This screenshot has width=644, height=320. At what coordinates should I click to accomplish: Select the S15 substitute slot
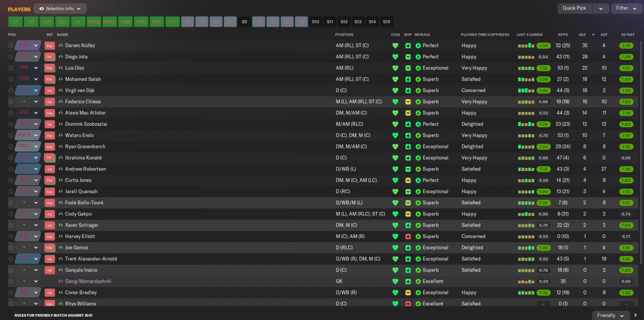(x=386, y=22)
